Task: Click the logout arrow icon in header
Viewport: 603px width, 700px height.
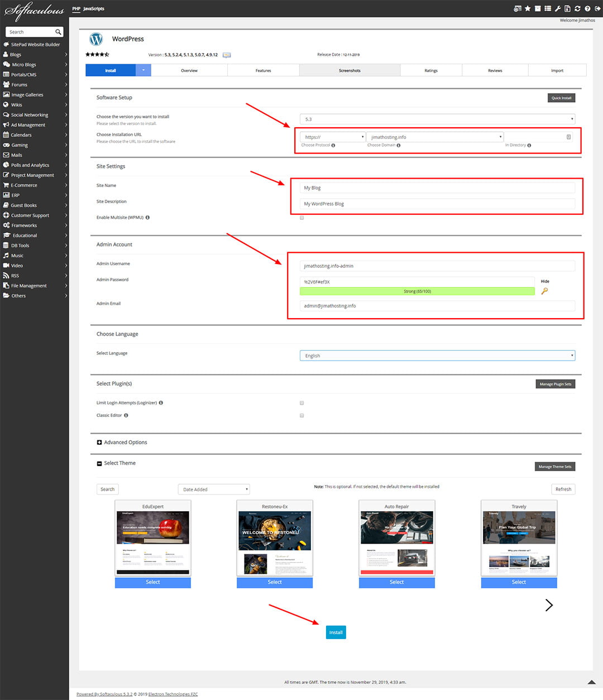Action: pos(597,8)
